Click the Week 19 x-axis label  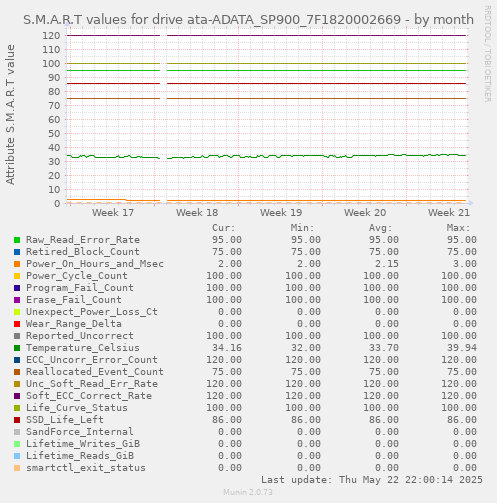click(281, 212)
